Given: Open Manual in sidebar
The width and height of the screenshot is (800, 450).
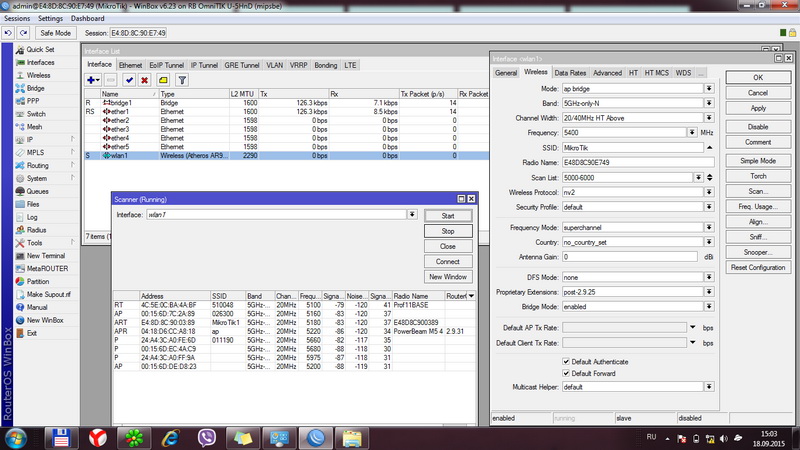Looking at the screenshot, I should [37, 307].
